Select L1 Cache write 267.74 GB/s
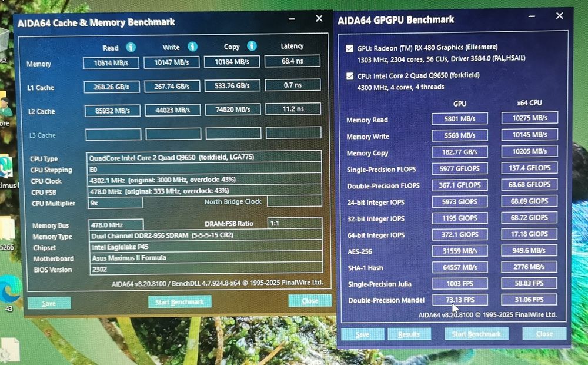Image resolution: width=588 pixels, height=365 pixels. [172, 86]
